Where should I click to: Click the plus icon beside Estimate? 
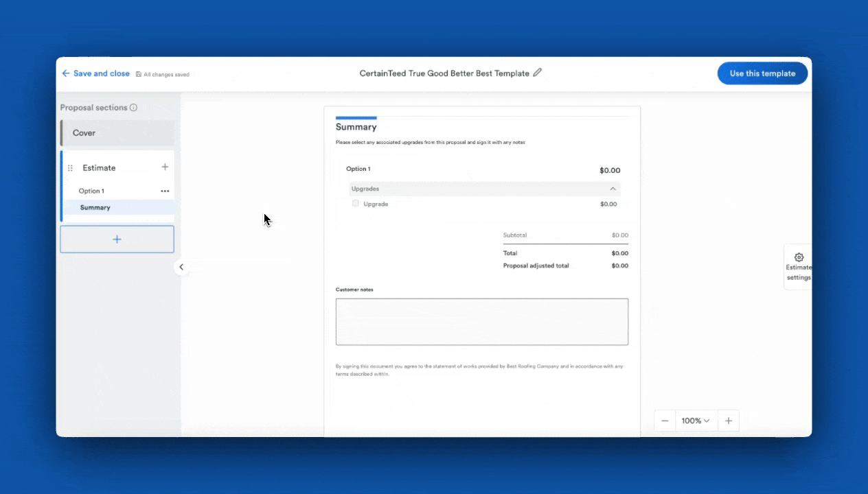[x=165, y=167]
